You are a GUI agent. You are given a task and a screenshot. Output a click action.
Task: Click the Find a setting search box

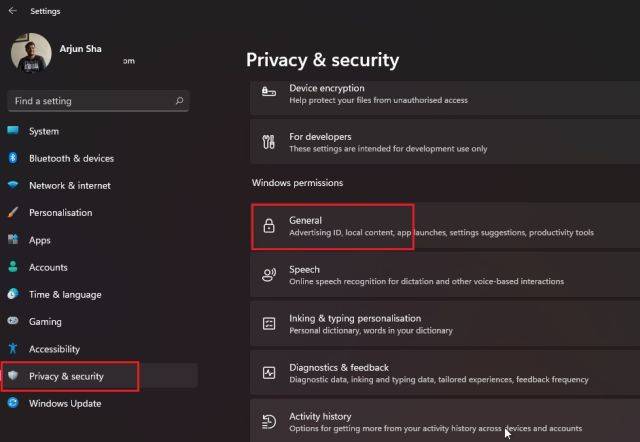pyautogui.click(x=90, y=101)
